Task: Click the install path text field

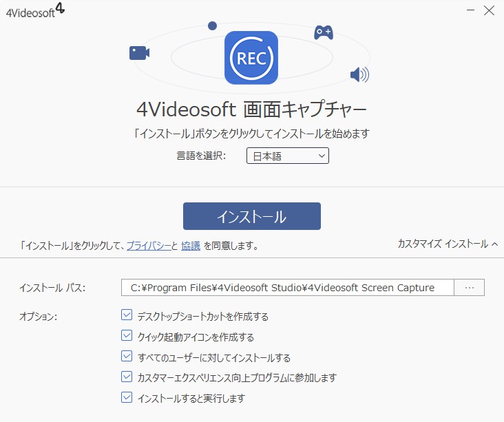Action: (x=288, y=287)
